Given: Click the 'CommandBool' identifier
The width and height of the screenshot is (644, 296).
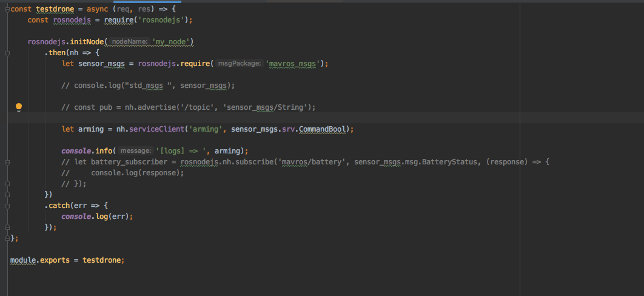Looking at the screenshot, I should pos(323,129).
